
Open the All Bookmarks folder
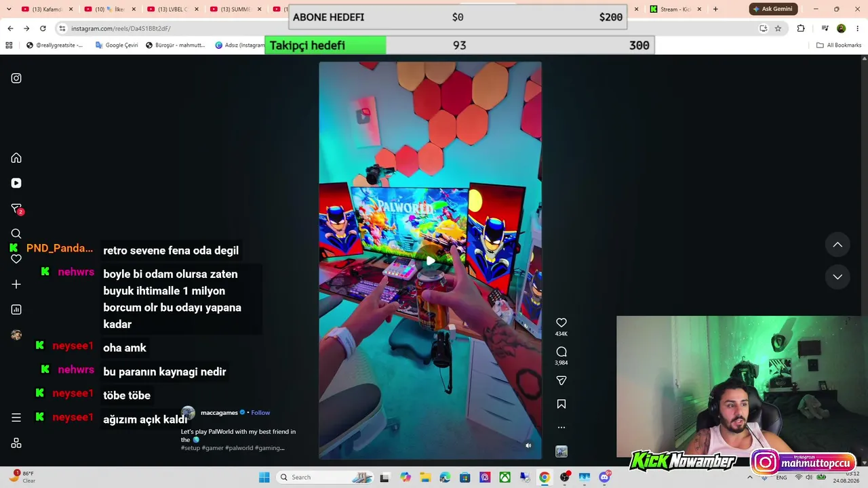(x=839, y=45)
